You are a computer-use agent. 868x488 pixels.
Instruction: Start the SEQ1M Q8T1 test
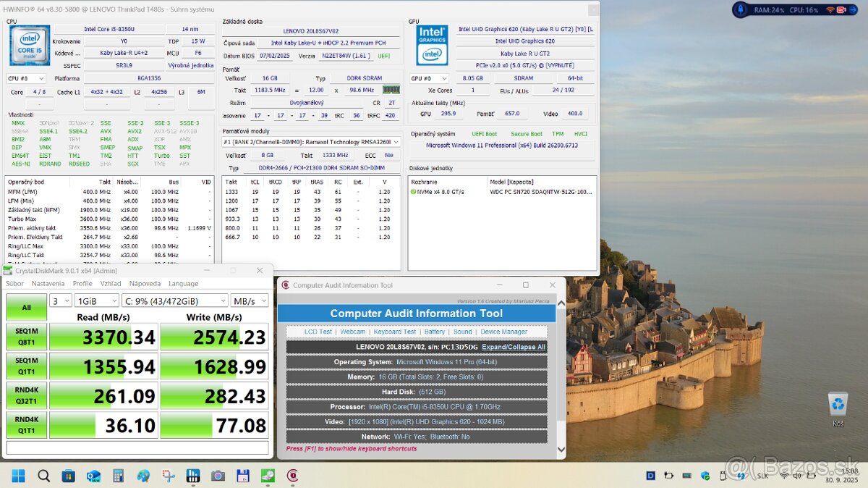[x=26, y=337]
